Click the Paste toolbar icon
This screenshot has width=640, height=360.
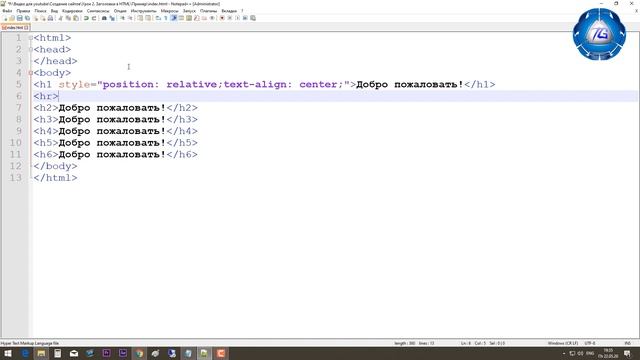[76, 18]
